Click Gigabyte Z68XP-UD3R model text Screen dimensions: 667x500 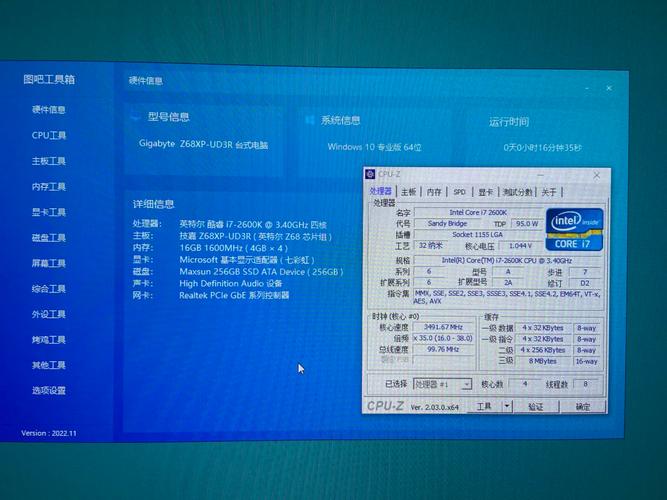click(x=203, y=144)
